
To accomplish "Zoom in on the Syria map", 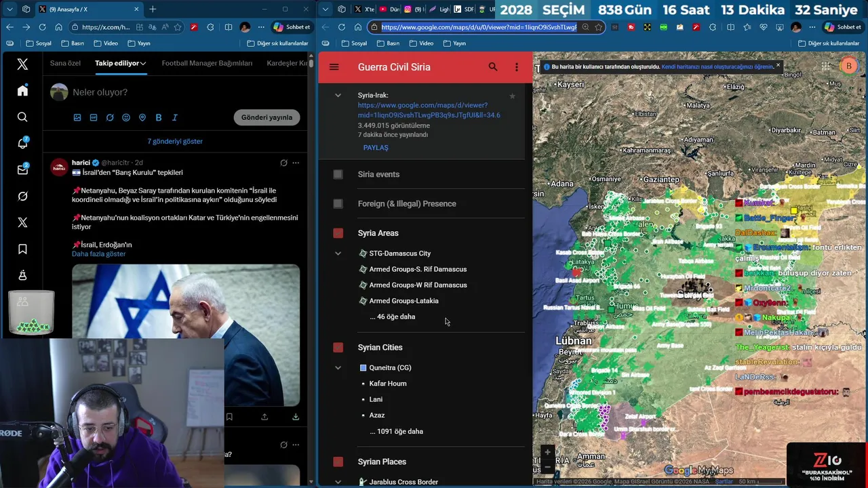I will point(548,452).
